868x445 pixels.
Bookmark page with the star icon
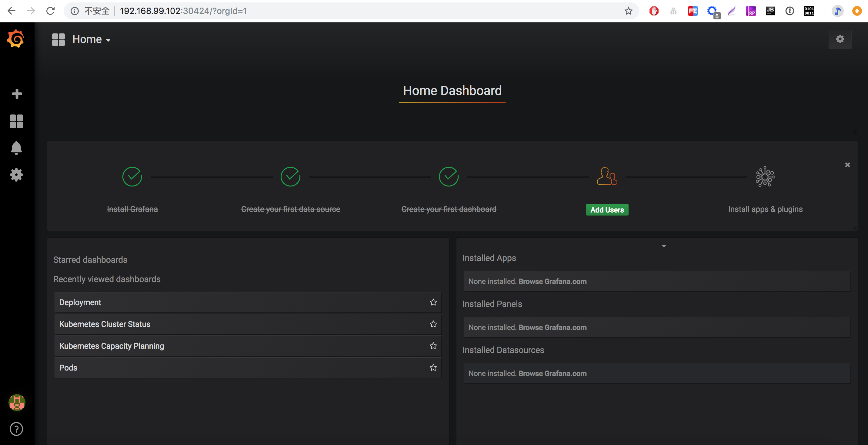click(628, 11)
